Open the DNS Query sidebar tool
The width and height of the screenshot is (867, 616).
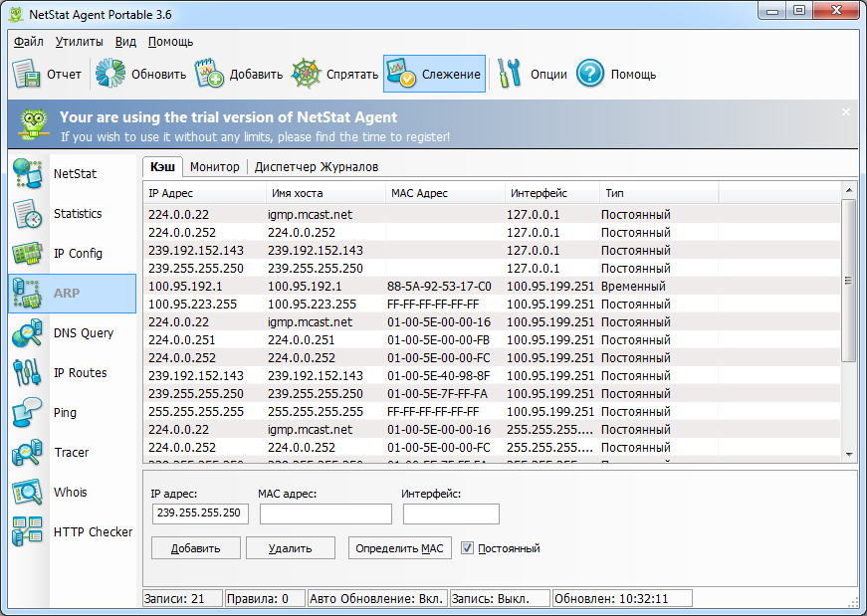click(x=72, y=333)
